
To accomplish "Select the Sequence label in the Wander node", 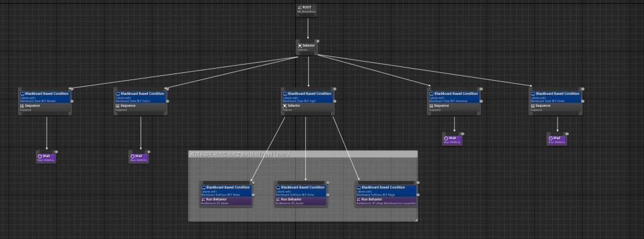I will 32,106.
